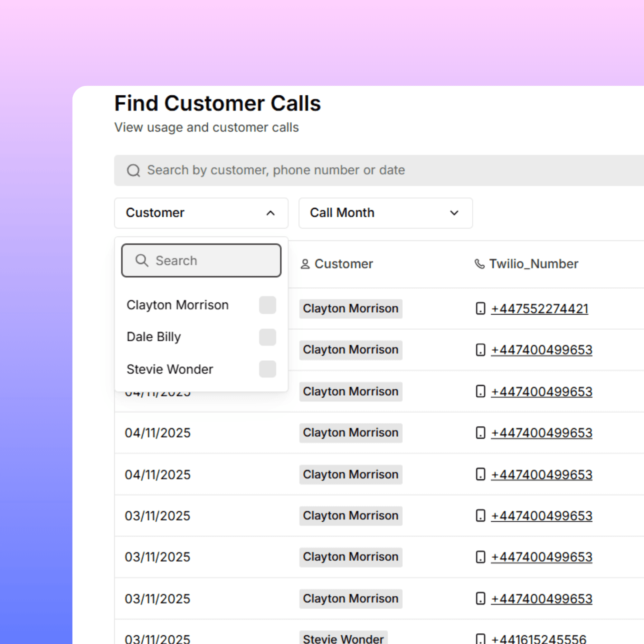644x644 pixels.
Task: Click phone handset icon beside Twilio_Number header
Action: click(x=479, y=264)
